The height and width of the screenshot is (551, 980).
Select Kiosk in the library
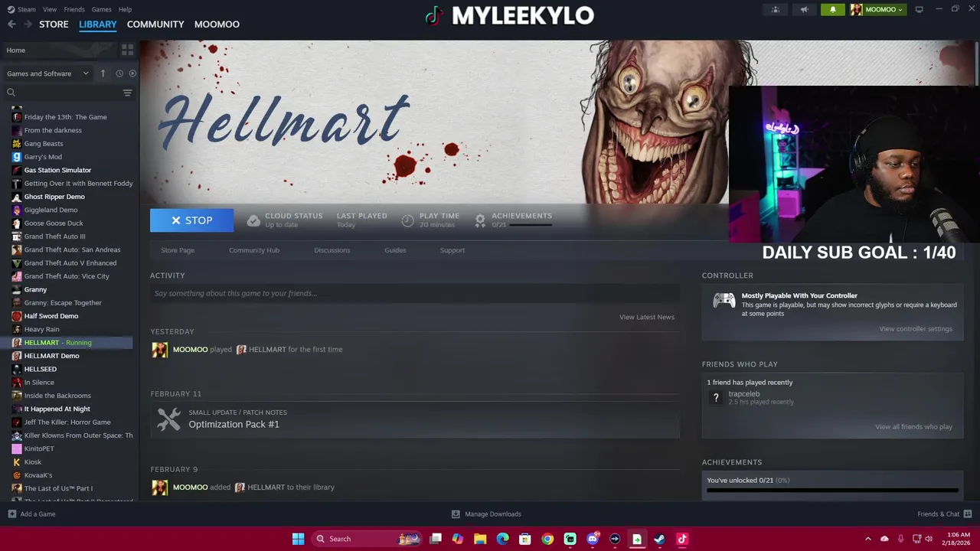pos(32,462)
